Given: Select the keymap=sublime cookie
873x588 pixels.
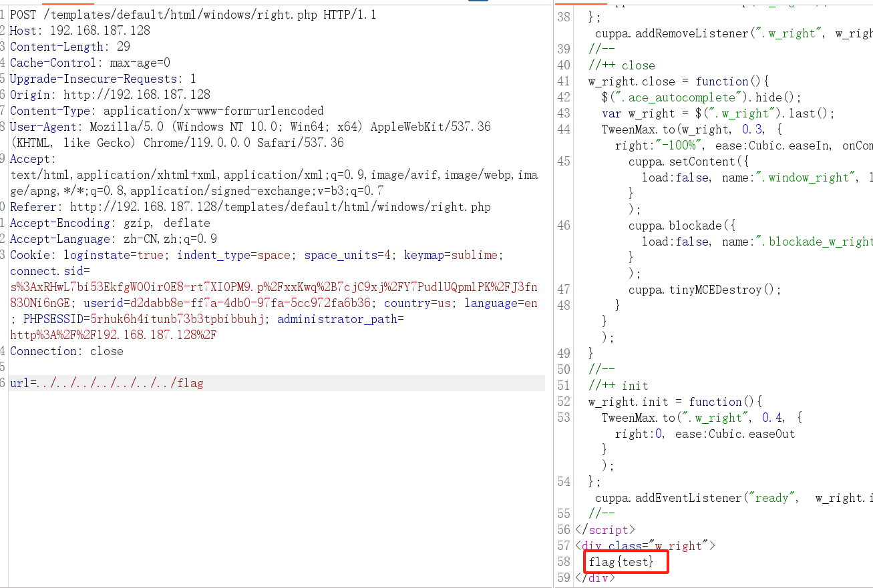Looking at the screenshot, I should 454,254.
